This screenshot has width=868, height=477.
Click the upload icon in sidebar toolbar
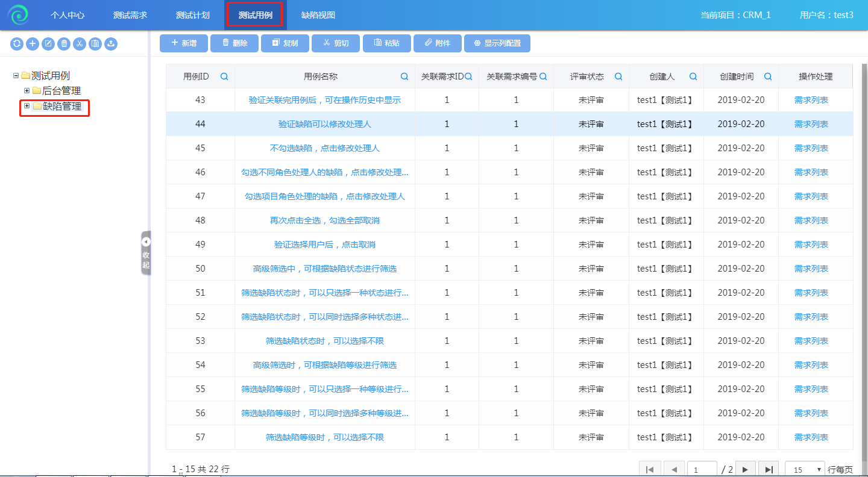[111, 43]
